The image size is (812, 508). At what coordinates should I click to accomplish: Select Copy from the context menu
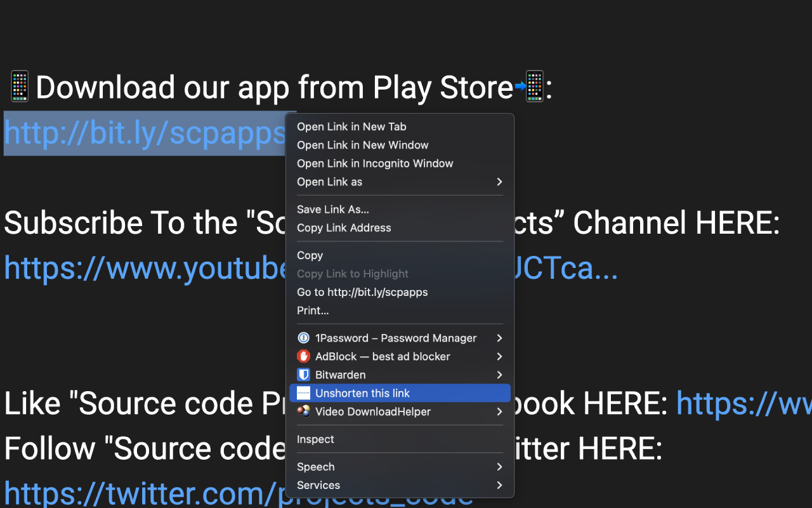click(400, 255)
